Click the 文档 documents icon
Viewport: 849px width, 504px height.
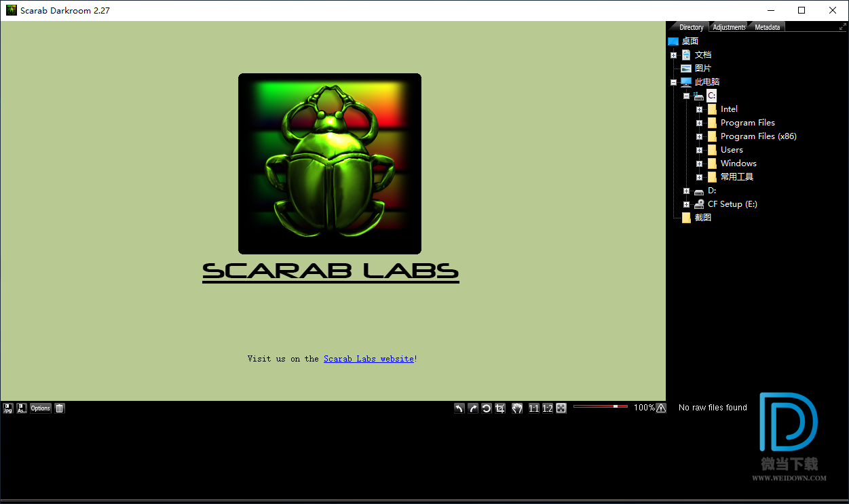click(686, 55)
